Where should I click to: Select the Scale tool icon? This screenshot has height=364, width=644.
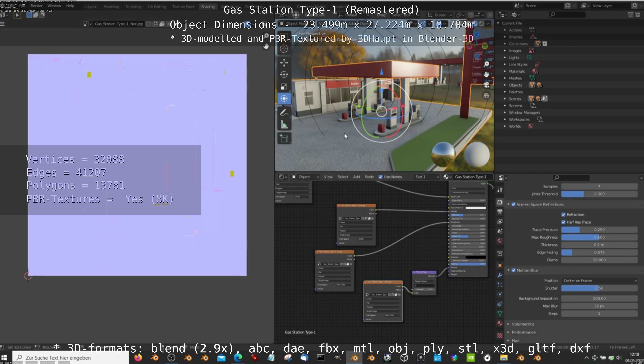pos(284,86)
